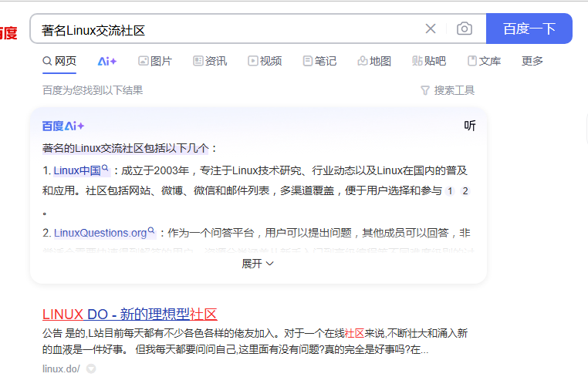Expand the AI answer with 展开
Viewport: 588px width, 387px height.
click(258, 264)
